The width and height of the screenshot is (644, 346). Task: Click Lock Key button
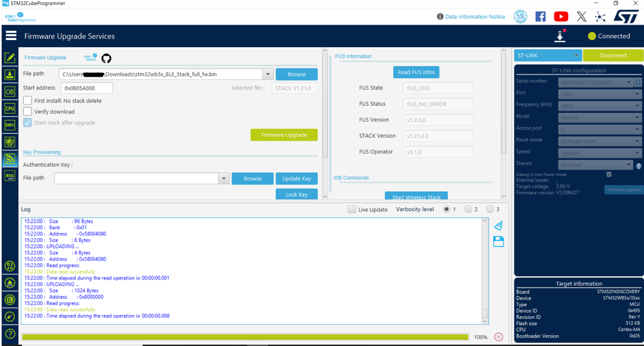click(297, 194)
